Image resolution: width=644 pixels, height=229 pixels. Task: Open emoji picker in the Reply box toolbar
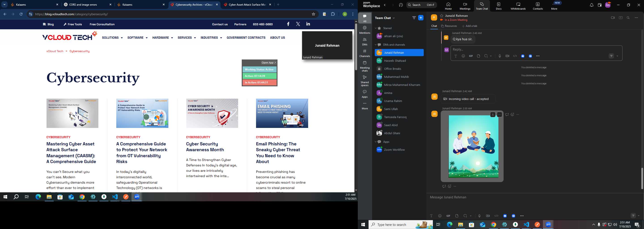pyautogui.click(x=463, y=56)
